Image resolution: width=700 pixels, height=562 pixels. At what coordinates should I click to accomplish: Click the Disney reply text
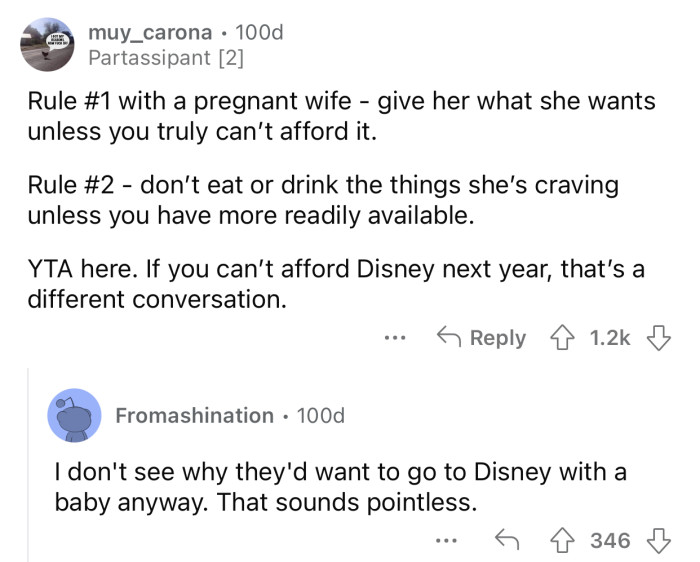tap(340, 484)
